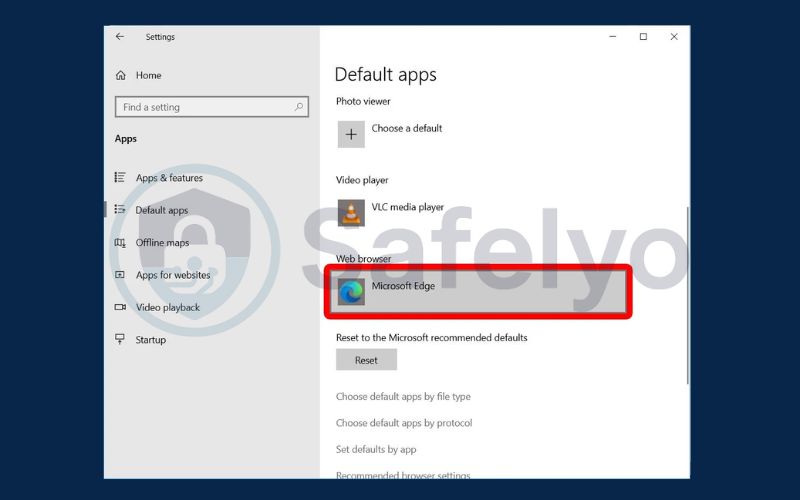This screenshot has width=800, height=500.
Task: Change the Microsoft Edge web browser default
Action: tap(478, 292)
